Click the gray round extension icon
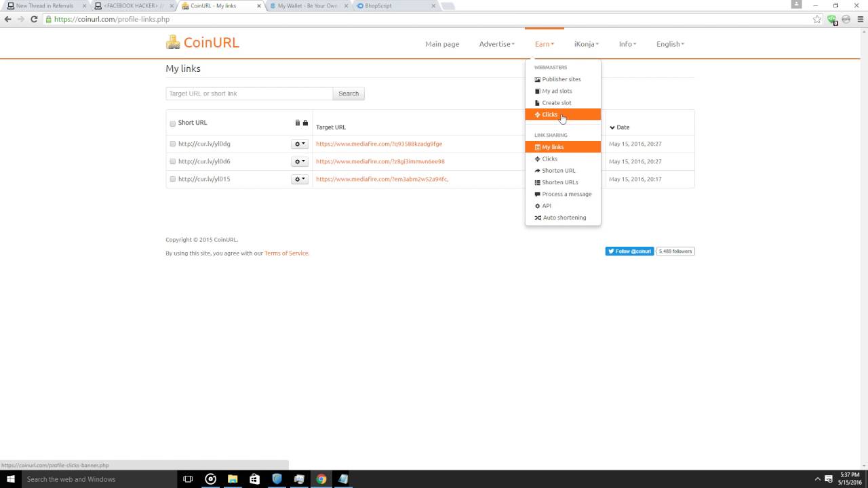The width and height of the screenshot is (868, 488). coord(846,19)
